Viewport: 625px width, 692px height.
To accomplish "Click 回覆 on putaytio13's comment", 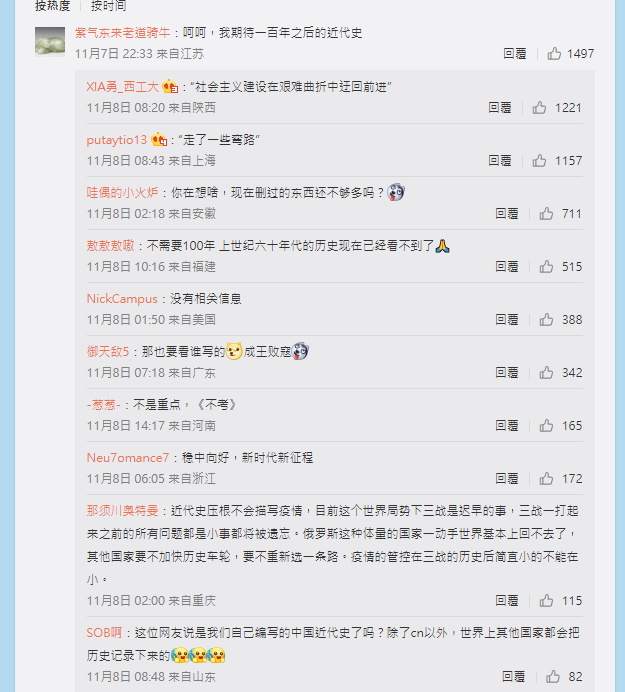I will 500,160.
